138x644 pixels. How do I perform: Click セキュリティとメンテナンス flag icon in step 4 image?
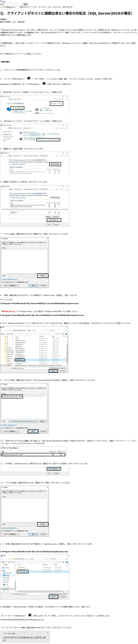click(x=21, y=133)
